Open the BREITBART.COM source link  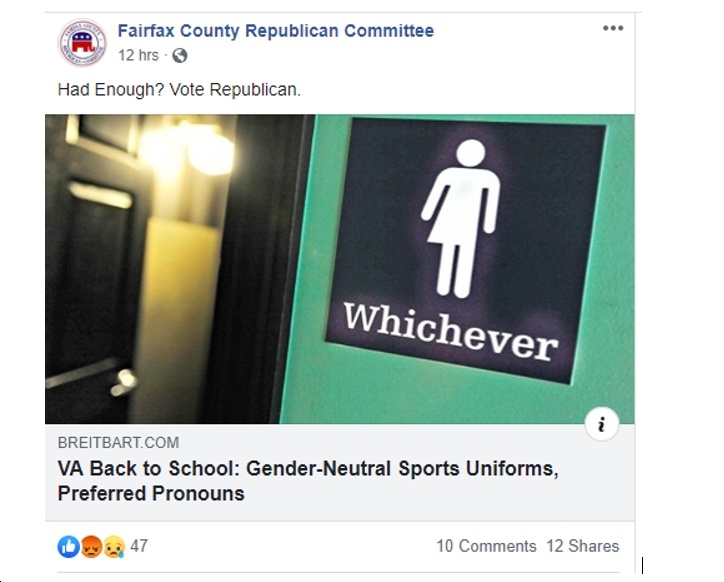118,443
